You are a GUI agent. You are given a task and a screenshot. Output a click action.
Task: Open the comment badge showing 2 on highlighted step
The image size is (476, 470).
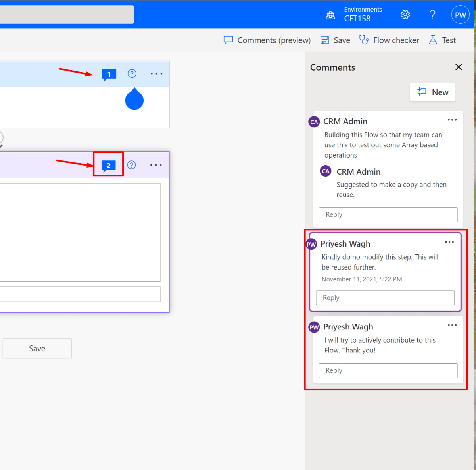pyautogui.click(x=108, y=164)
